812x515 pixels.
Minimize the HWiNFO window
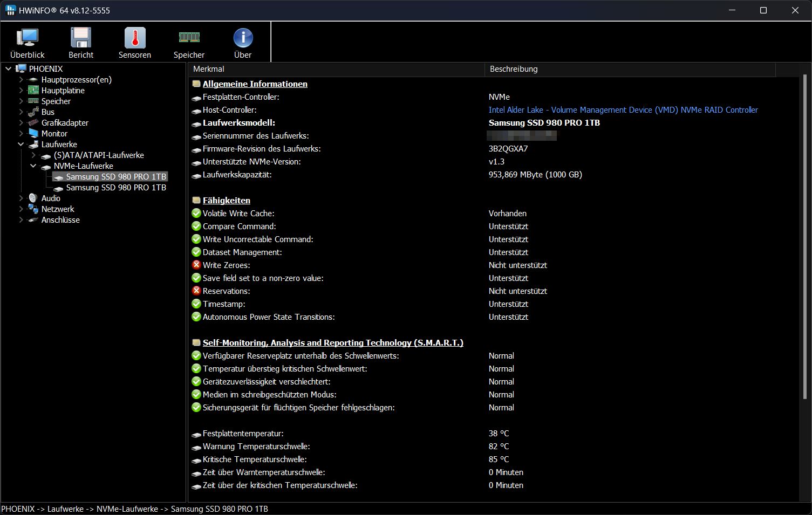[x=732, y=10]
